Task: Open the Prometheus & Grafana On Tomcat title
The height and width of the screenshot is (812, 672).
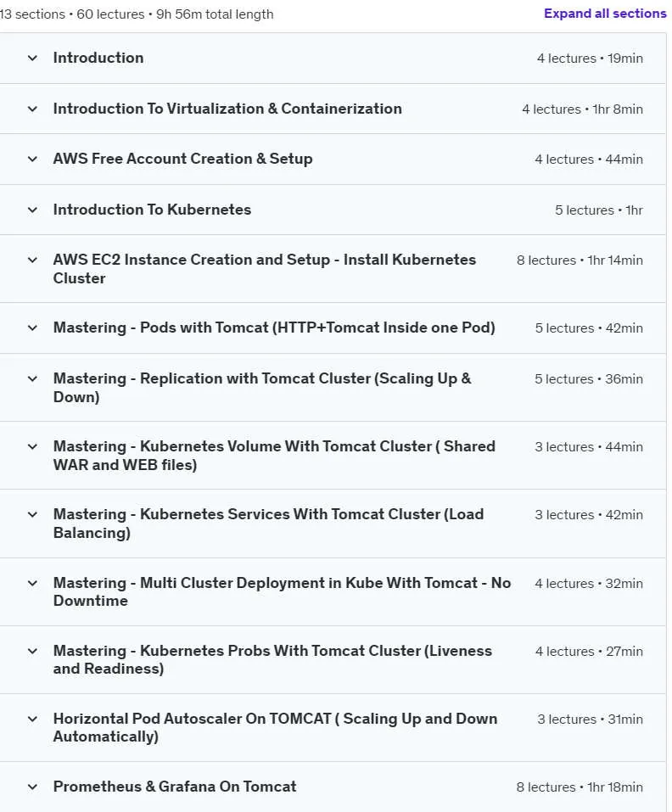Action: (175, 787)
